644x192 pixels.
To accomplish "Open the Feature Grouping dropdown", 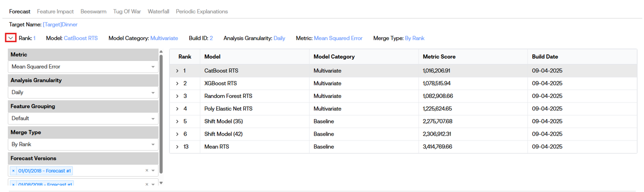I will pos(83,119).
